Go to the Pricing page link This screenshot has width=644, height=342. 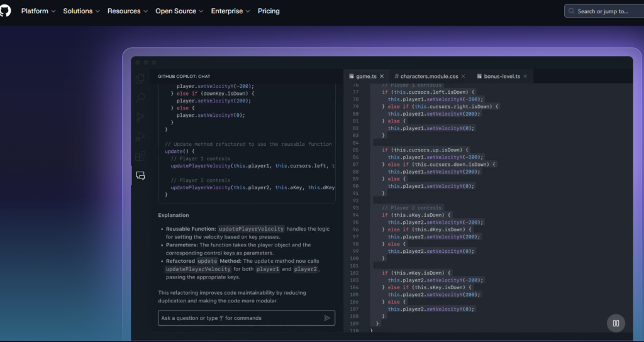pyautogui.click(x=269, y=11)
